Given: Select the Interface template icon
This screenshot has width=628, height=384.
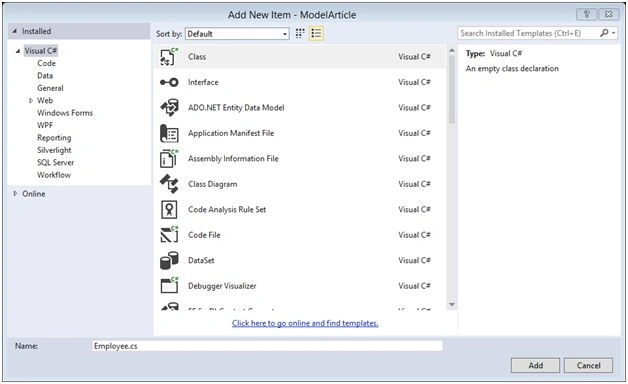Looking at the screenshot, I should tap(169, 82).
